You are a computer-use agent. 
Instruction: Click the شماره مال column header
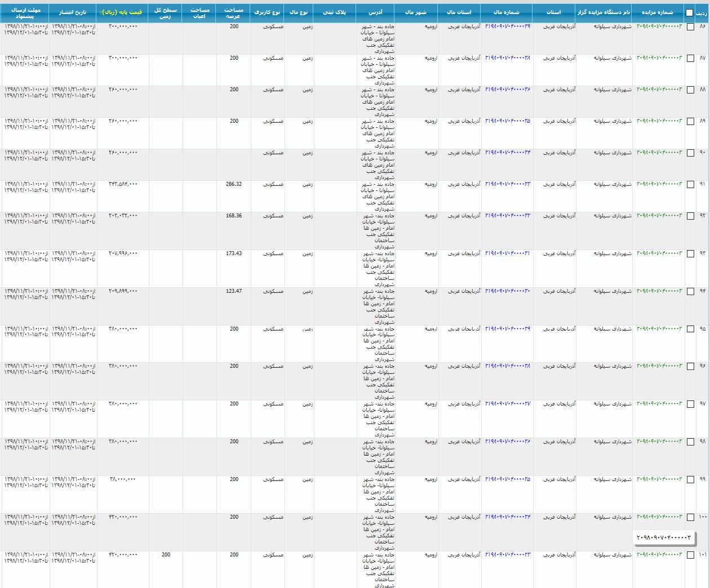[x=506, y=12]
